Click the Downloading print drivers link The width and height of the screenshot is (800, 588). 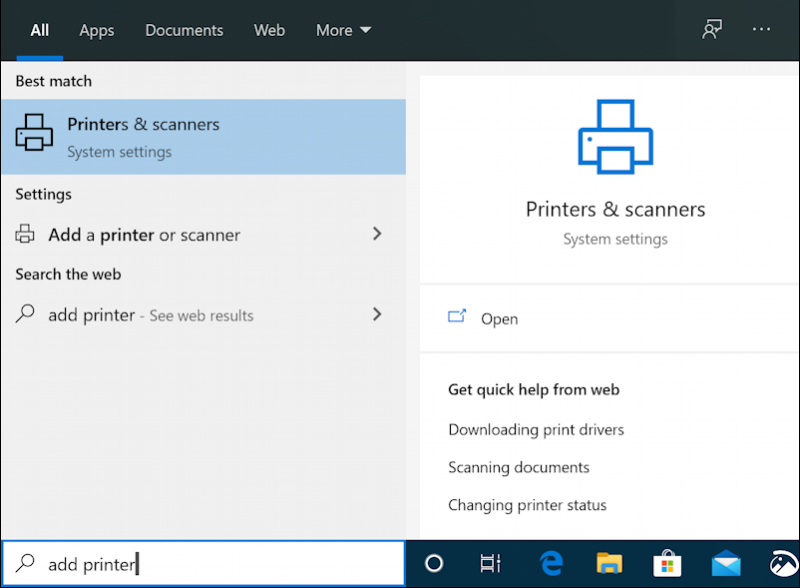coord(536,429)
